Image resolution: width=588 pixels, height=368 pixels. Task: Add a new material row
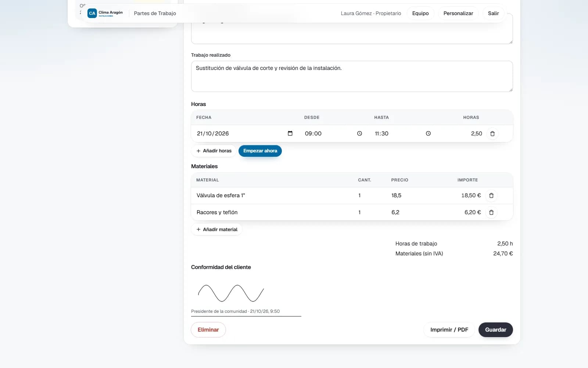216,229
